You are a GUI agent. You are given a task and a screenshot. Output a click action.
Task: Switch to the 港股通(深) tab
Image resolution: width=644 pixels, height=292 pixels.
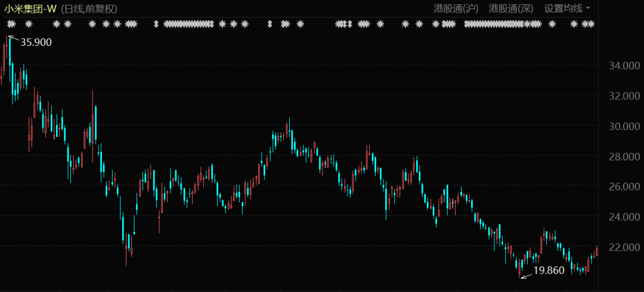pyautogui.click(x=511, y=8)
